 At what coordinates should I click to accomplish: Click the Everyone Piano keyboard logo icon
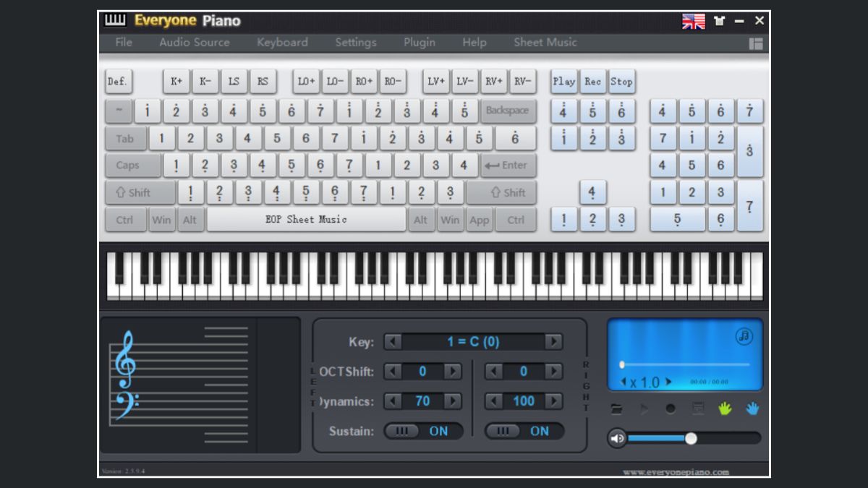click(x=115, y=20)
